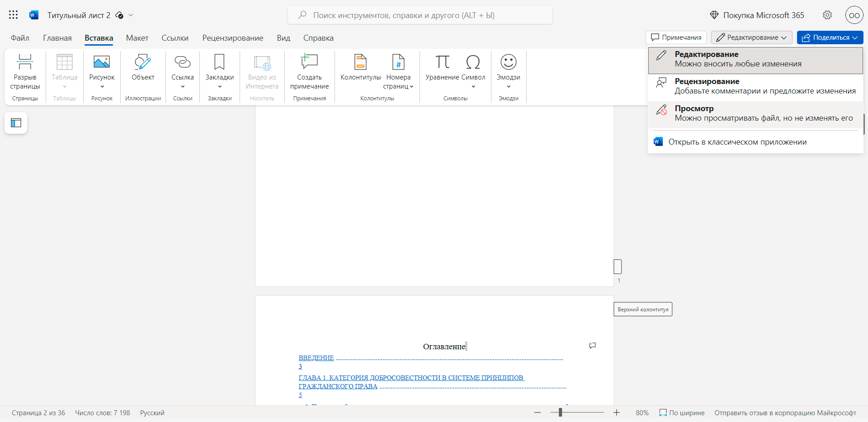Click the Символ omega icon
Screen dimensions: 868x422
coord(473,62)
